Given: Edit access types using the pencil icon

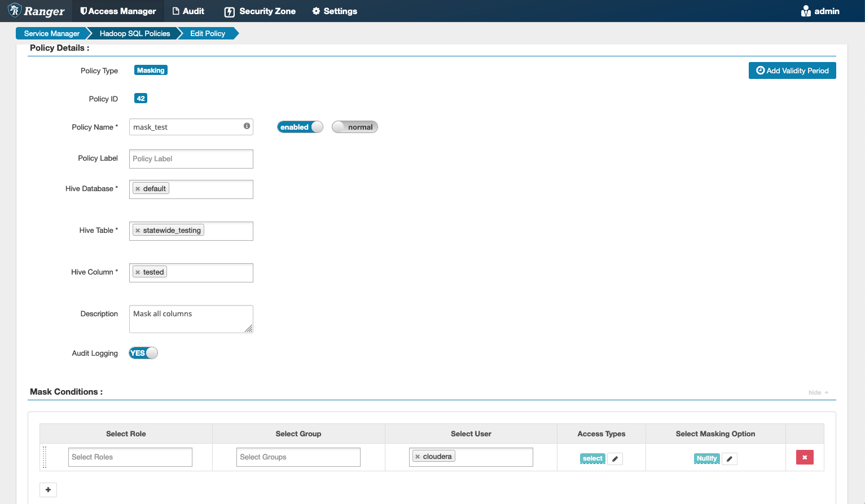Looking at the screenshot, I should click(x=614, y=458).
